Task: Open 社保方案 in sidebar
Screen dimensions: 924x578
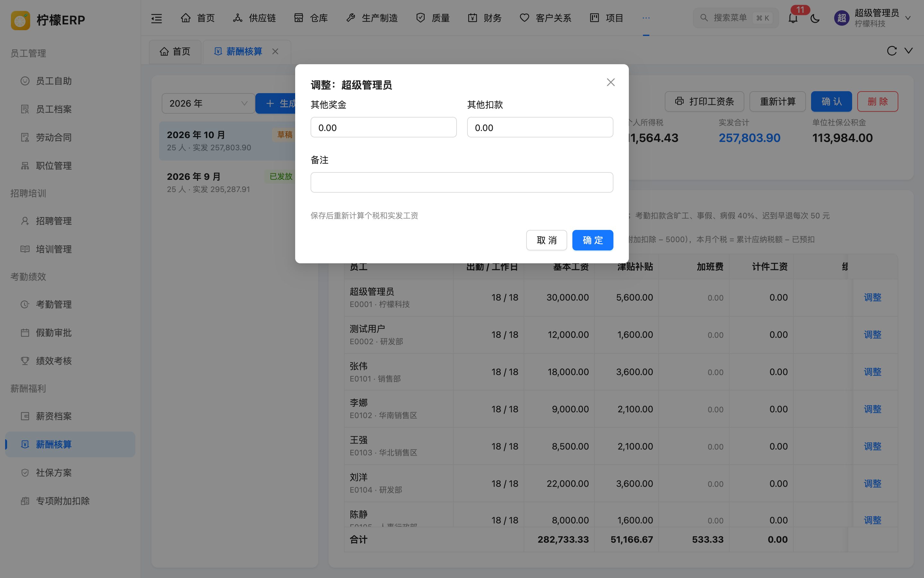Action: pos(70,473)
